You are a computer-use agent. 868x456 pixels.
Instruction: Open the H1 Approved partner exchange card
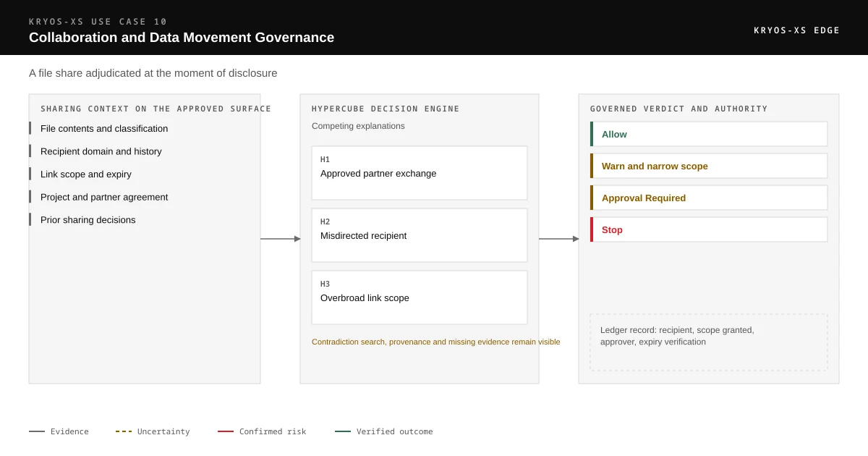tap(420, 173)
